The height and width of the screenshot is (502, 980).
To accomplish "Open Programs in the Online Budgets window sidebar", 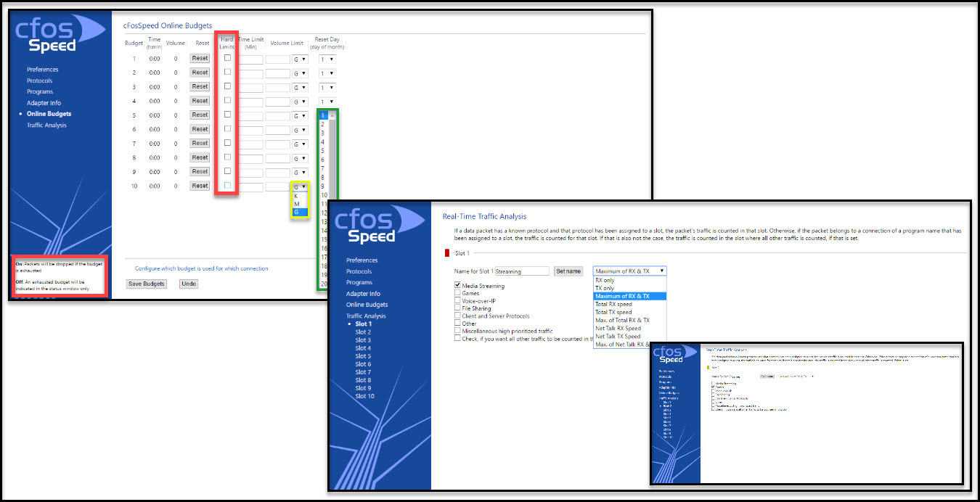I will [x=40, y=91].
